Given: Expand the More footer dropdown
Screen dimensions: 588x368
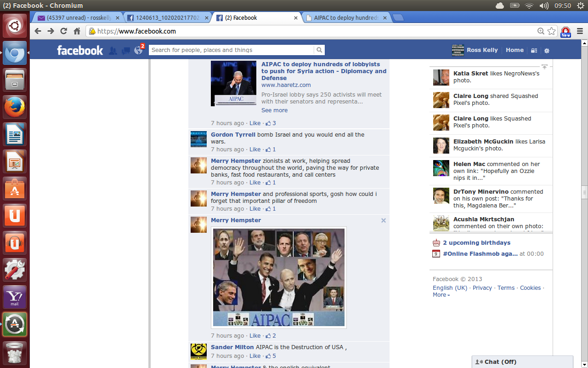Looking at the screenshot, I should [441, 295].
